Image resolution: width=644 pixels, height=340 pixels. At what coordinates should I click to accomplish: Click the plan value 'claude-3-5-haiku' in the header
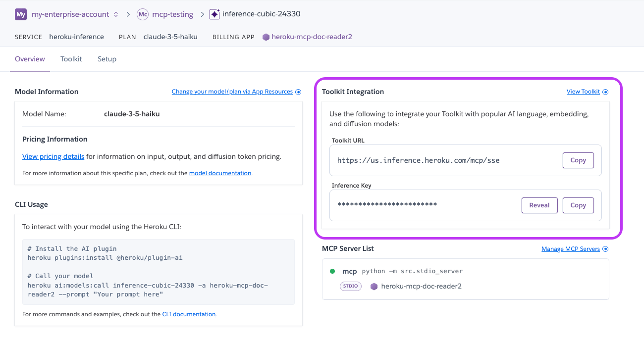170,37
